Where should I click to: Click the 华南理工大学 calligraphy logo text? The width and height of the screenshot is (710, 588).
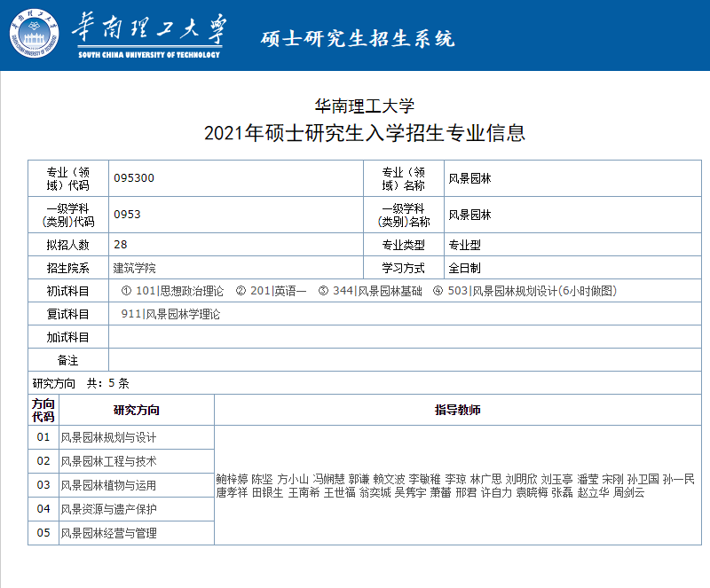click(x=149, y=28)
